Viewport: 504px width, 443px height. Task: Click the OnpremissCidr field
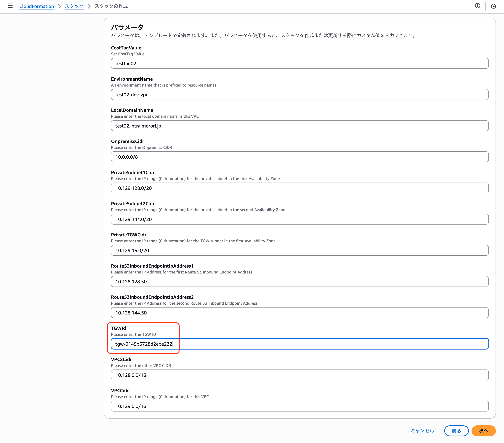click(x=299, y=157)
